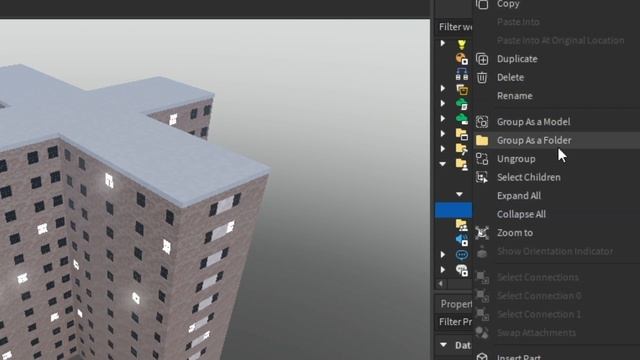Viewport: 640px width, 360px height.
Task: Click the Teams folder icon in Explorer
Action: pos(462,224)
